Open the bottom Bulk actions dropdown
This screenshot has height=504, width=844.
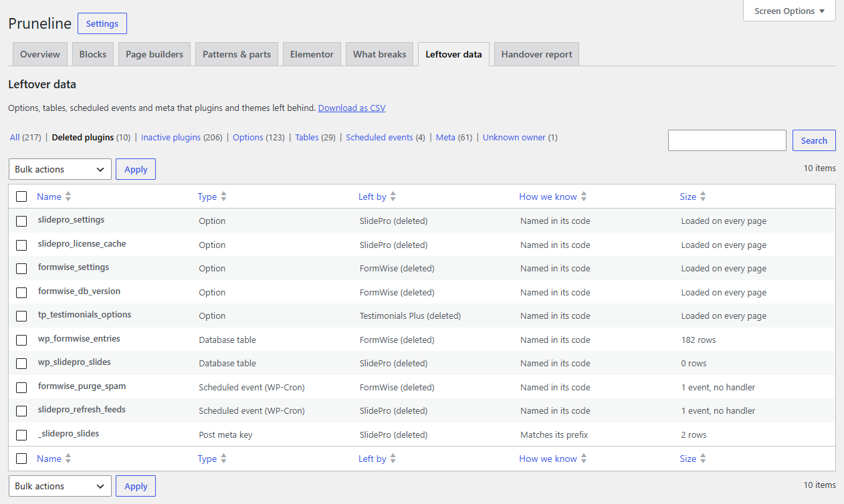[x=60, y=486]
